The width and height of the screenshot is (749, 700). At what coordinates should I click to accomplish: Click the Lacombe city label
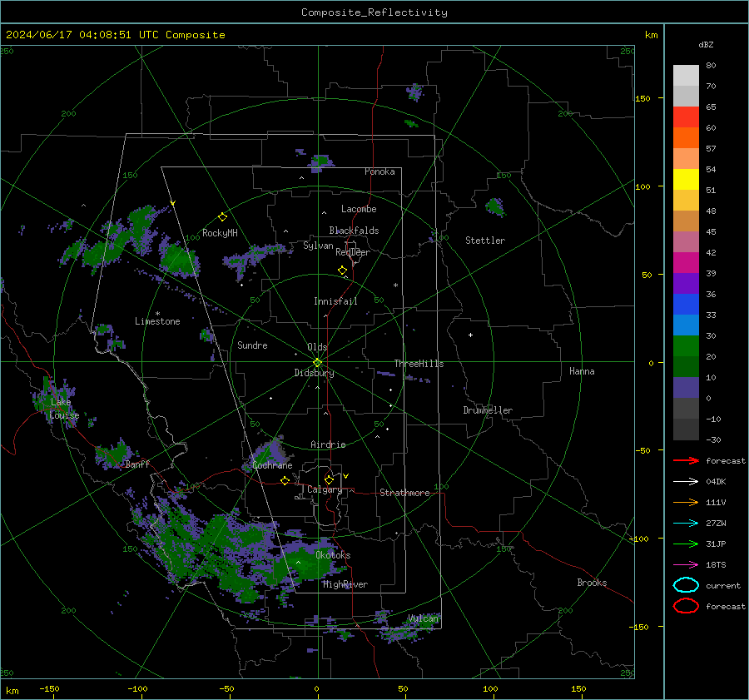coord(359,209)
